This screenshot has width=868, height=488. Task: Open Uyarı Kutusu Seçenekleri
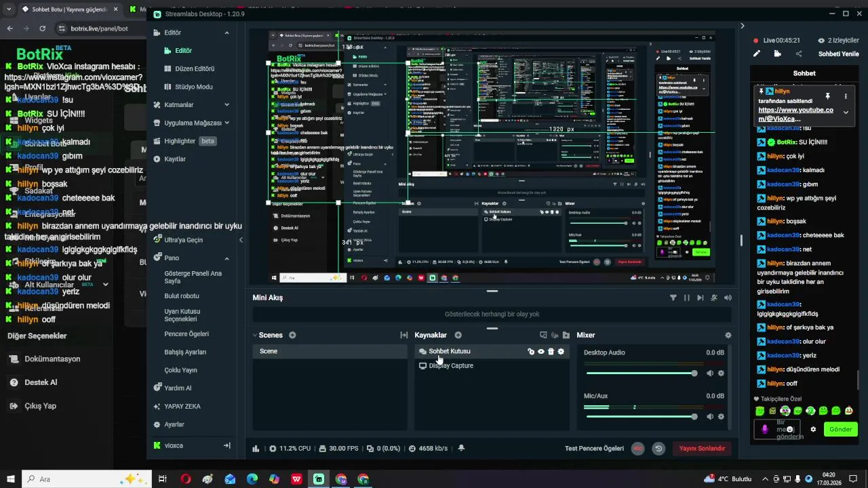pos(182,315)
